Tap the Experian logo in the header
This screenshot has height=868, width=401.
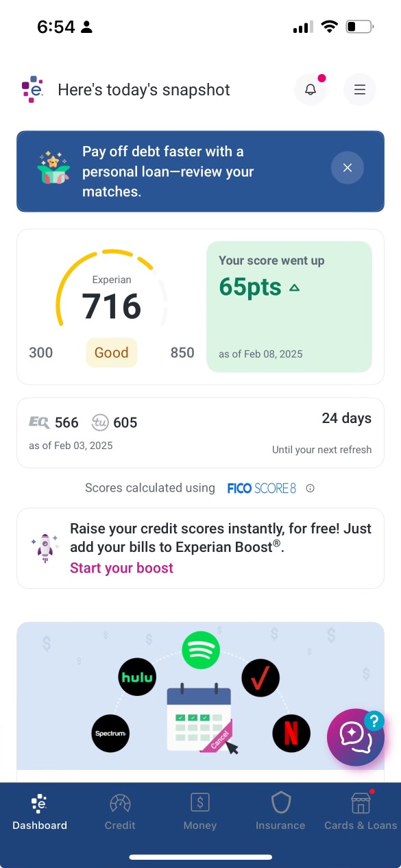pos(32,90)
